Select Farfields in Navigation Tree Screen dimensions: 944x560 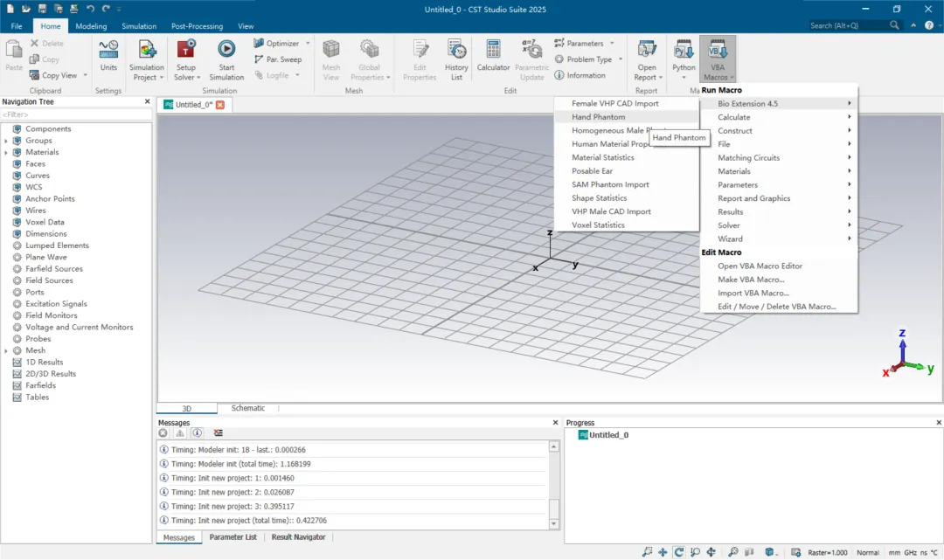tap(40, 385)
